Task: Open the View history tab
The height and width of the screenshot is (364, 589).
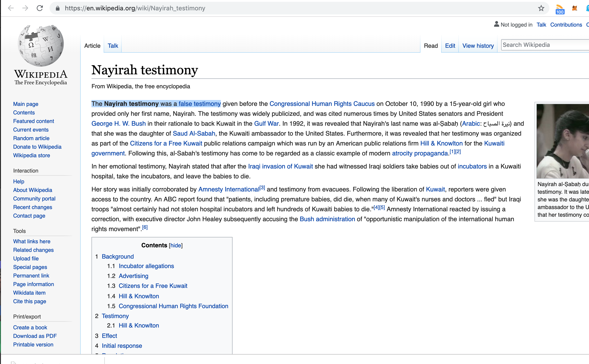Action: (x=478, y=46)
